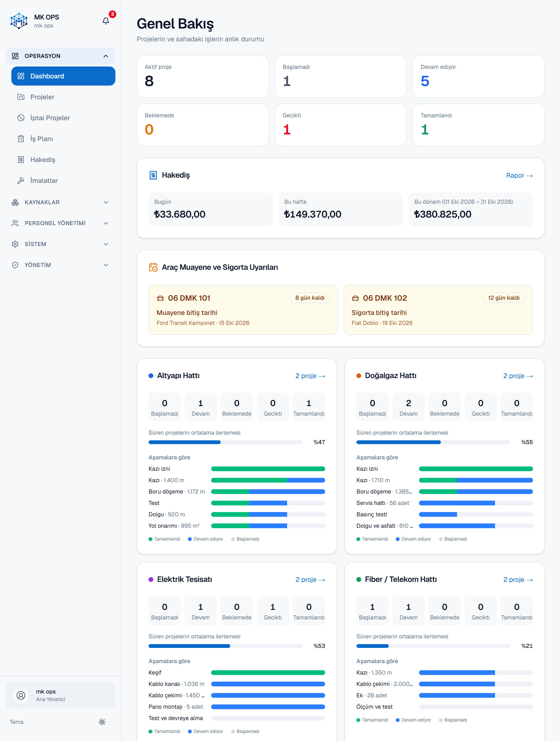Click the 12 gün kaldı badge
The height and width of the screenshot is (741, 560).
click(504, 298)
